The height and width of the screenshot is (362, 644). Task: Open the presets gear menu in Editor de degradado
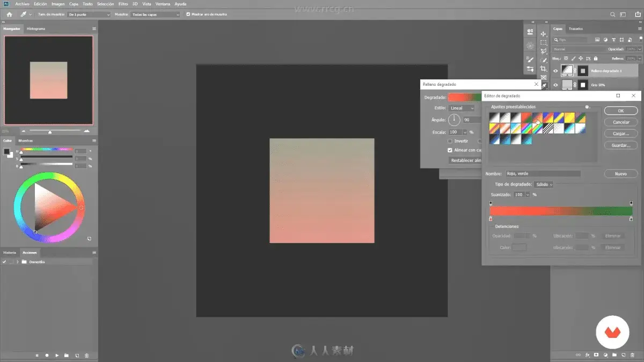coord(587,107)
